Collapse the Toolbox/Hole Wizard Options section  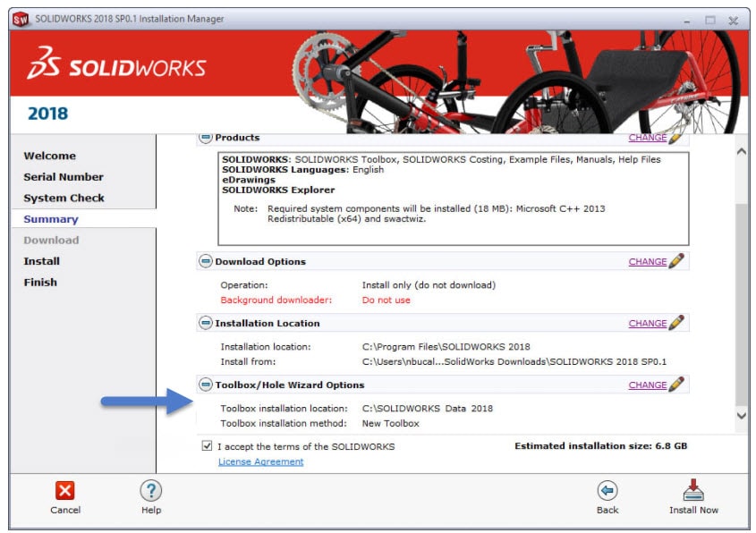[206, 385]
